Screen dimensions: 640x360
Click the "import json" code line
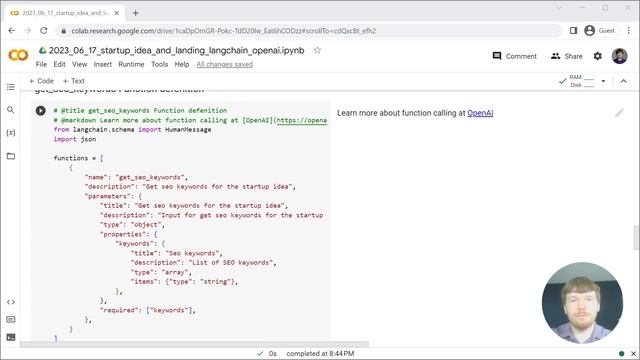coord(75,139)
